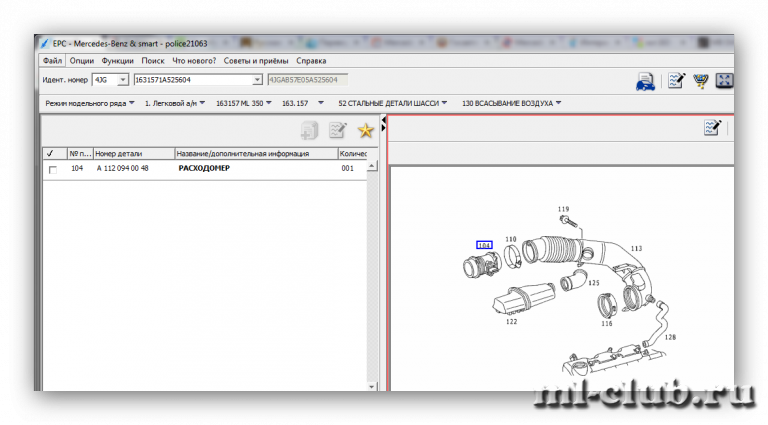Tick the checkbox for part 104
This screenshot has width=768, height=425.
pos(53,169)
